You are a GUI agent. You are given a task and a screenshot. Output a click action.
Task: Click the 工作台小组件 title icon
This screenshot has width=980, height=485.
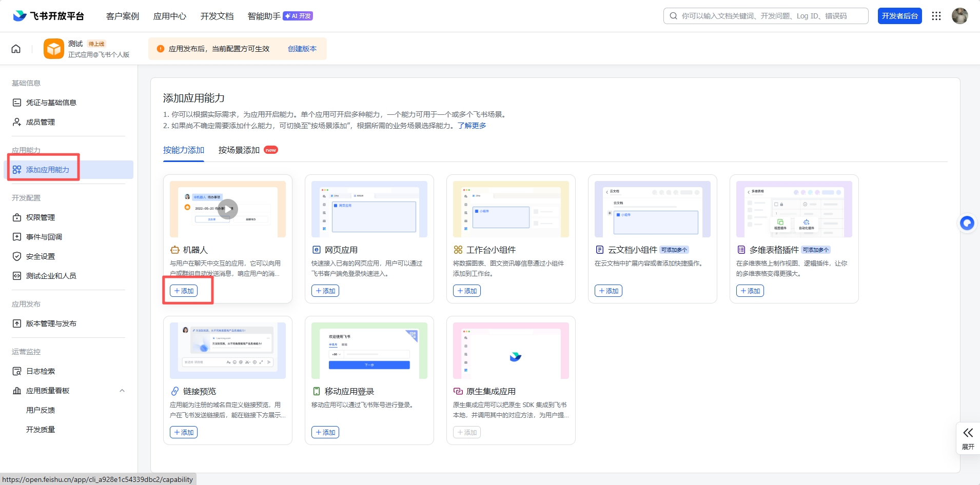[458, 250]
